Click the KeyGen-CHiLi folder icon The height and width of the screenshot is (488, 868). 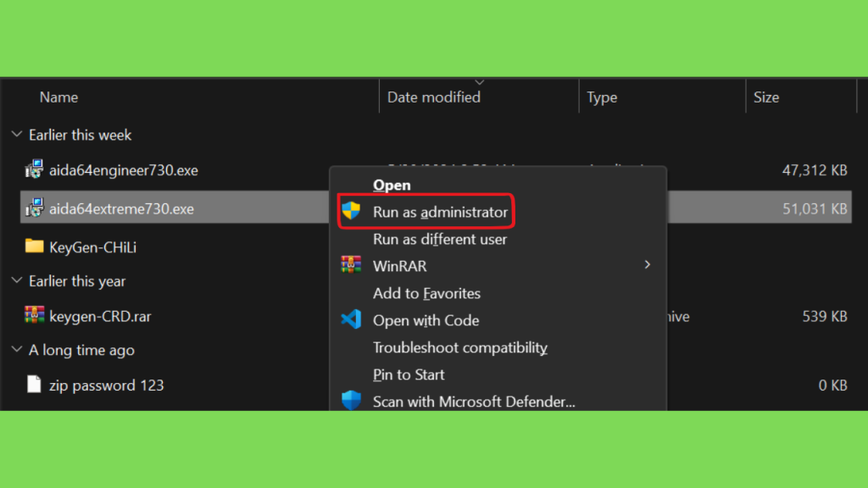click(x=34, y=247)
